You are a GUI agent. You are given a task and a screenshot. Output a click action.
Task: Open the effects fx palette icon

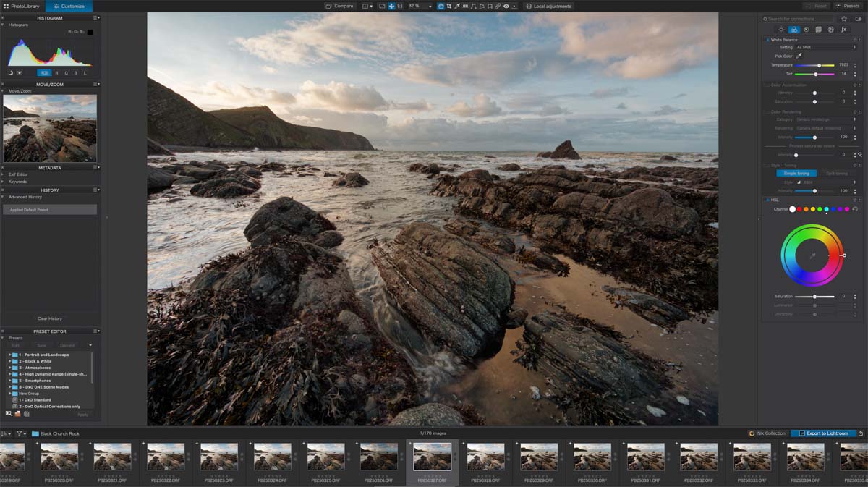pyautogui.click(x=843, y=30)
